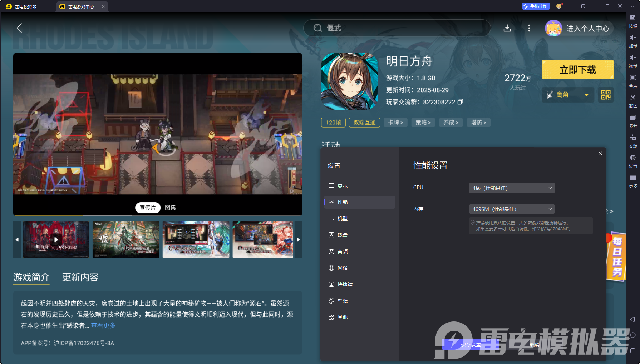
Task: Decrease volume with the 减量 icon
Action: (633, 61)
